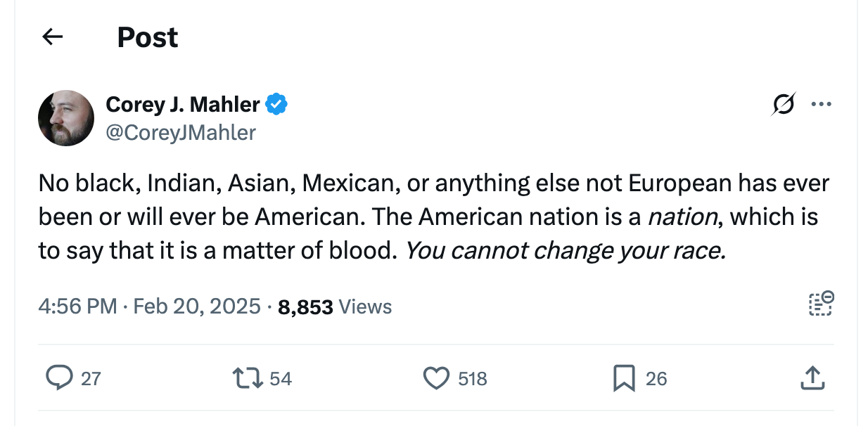Viewport: 868px width, 426px height.
Task: Toggle like on the heart icon
Action: [436, 377]
